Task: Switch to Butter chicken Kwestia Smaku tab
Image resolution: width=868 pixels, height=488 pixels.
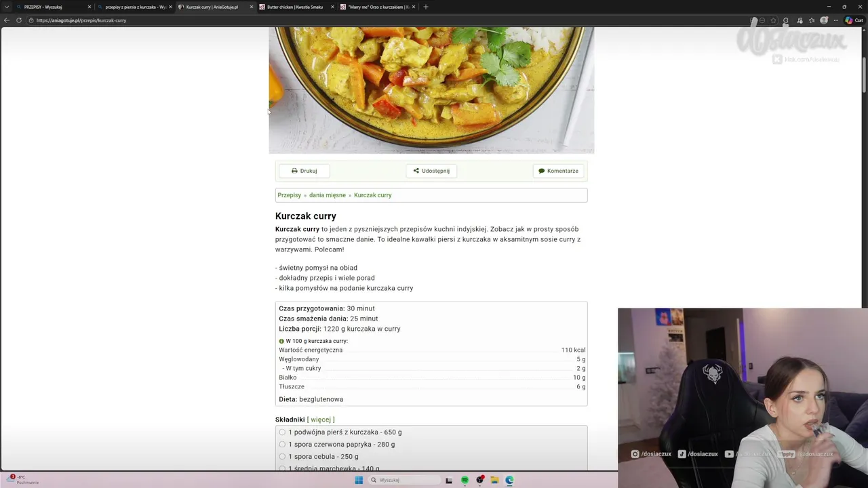Action: click(297, 7)
